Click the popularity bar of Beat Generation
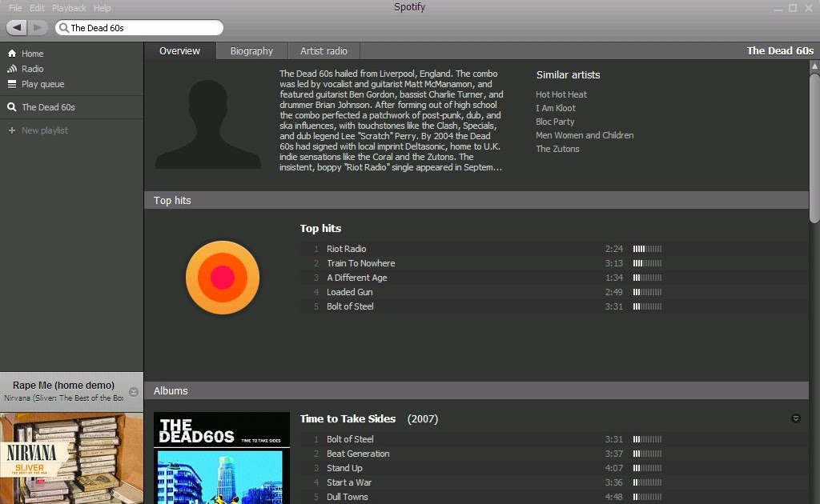This screenshot has width=820, height=504. 647,454
